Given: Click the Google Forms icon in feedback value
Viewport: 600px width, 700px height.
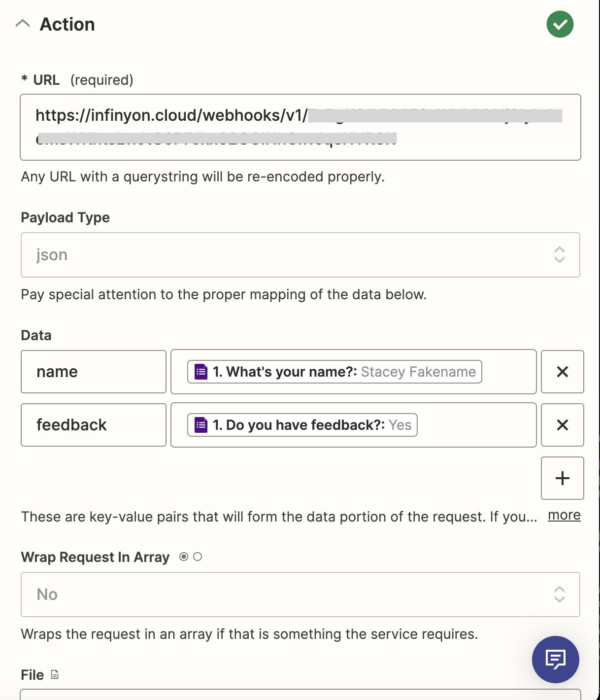Looking at the screenshot, I should [201, 425].
